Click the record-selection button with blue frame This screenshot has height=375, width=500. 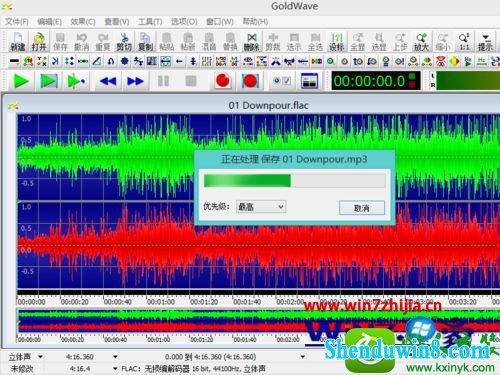[250, 81]
